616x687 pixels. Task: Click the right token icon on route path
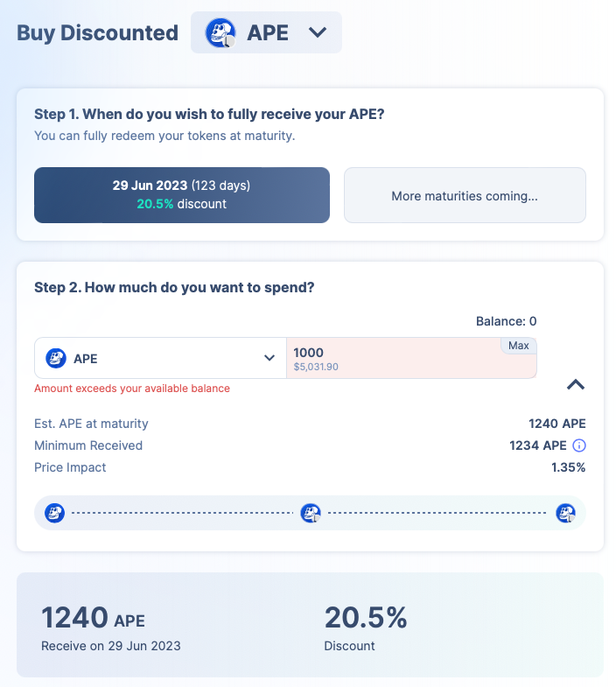[566, 513]
